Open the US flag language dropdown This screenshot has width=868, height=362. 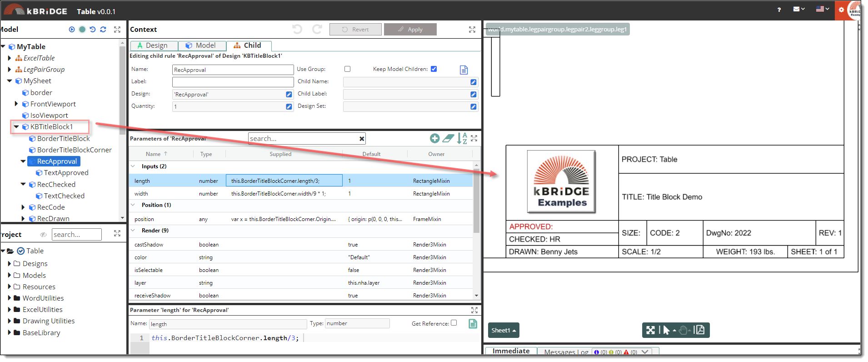(823, 9)
